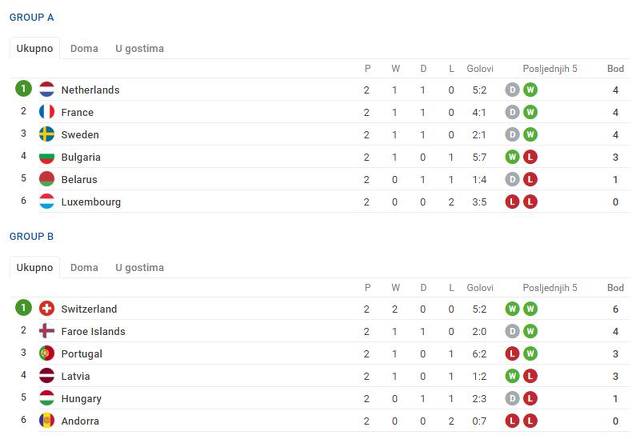The width and height of the screenshot is (632, 439).
Task: Click Luxembourg's first red L badge
Action: tap(512, 202)
